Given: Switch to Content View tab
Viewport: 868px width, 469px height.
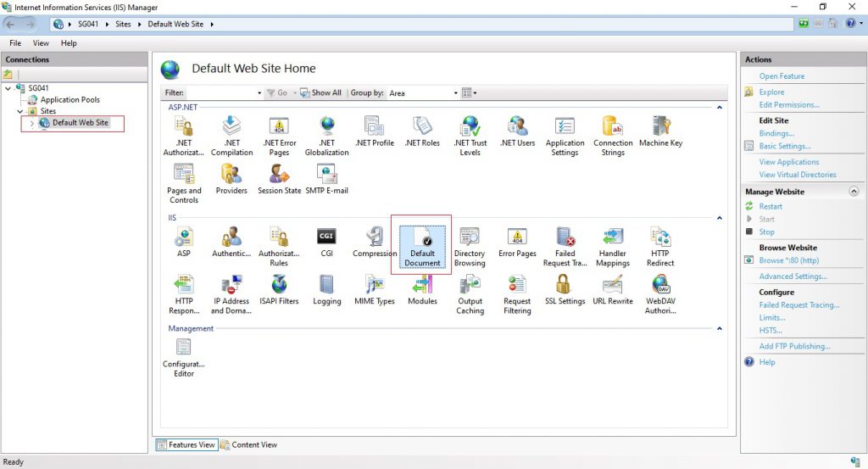Looking at the screenshot, I should pyautogui.click(x=249, y=444).
